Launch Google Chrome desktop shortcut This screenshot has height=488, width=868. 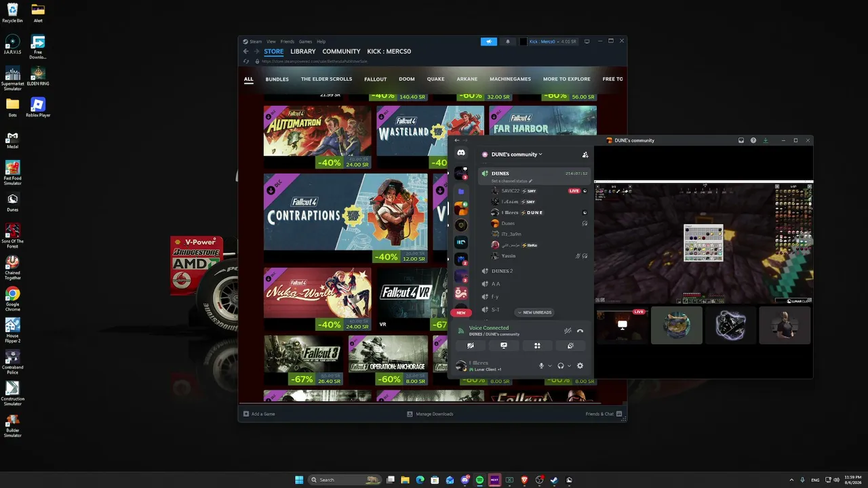coord(12,298)
